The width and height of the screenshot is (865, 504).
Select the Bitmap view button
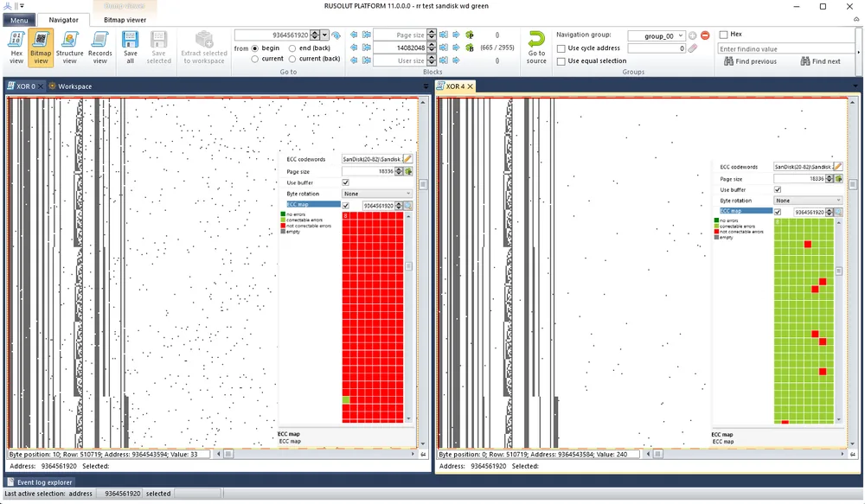coord(41,48)
